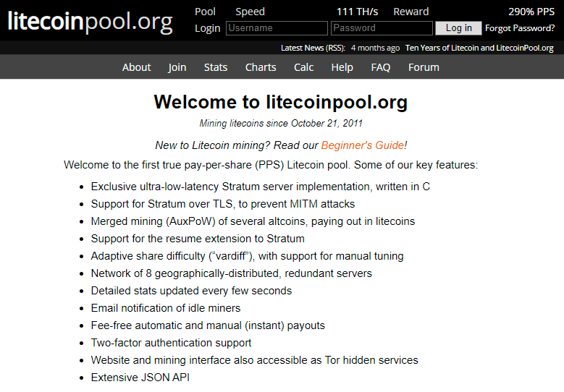564x392 pixels.
Task: Click the litecoinpool.org logo
Action: [x=90, y=21]
